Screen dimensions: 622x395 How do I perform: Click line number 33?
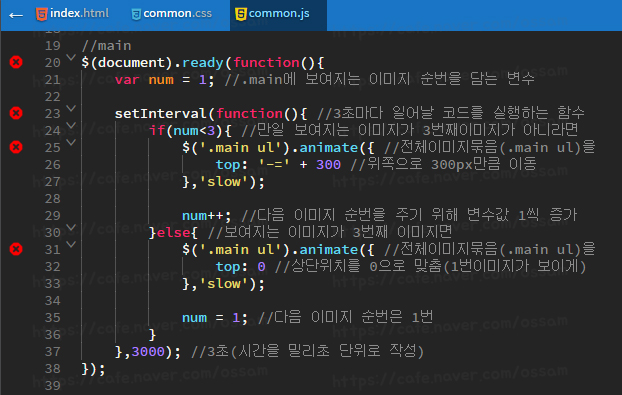[x=53, y=284]
